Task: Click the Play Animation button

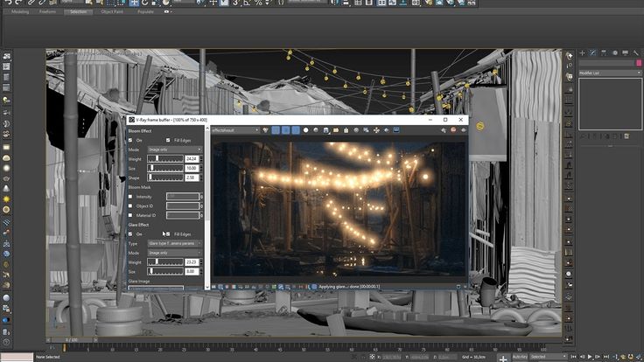Action: (590, 357)
